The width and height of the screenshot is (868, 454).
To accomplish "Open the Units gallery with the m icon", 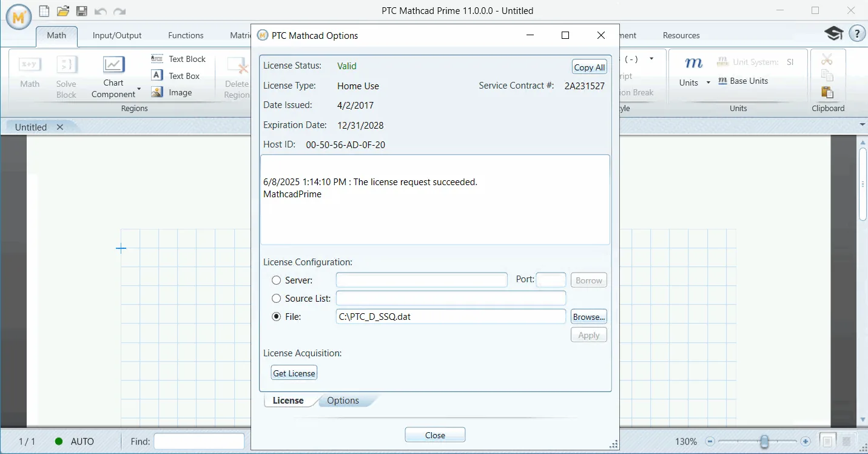I will pos(693,63).
